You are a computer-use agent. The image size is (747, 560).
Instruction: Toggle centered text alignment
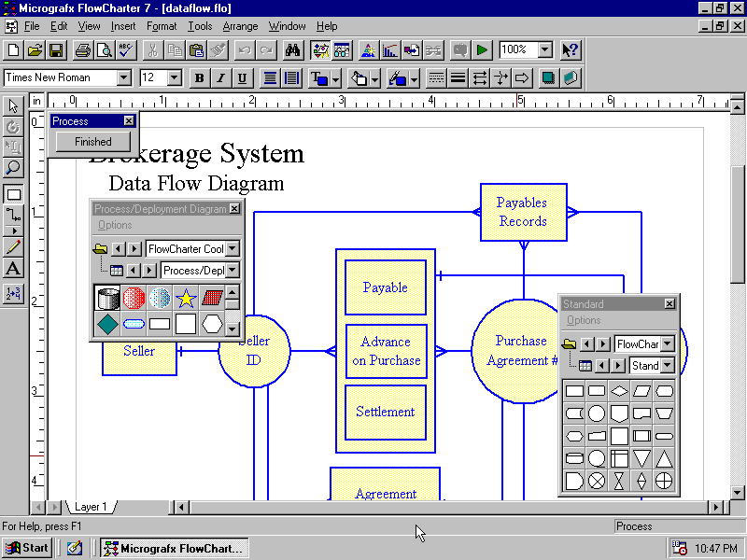(270, 78)
